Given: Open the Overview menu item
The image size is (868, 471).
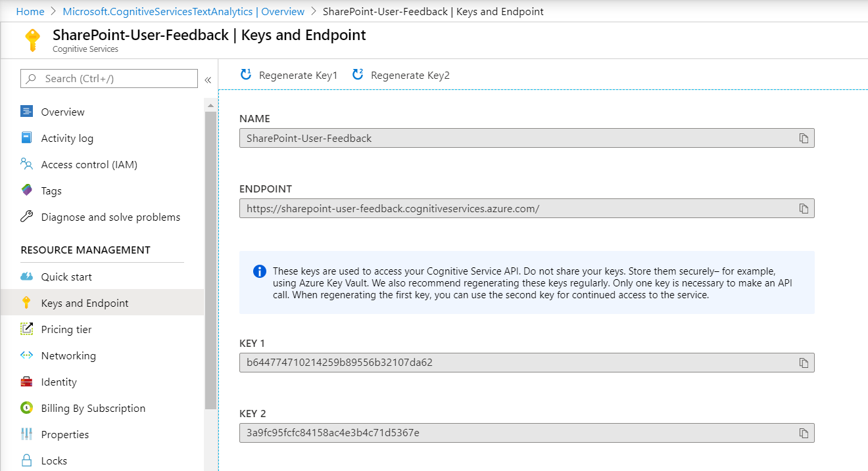Looking at the screenshot, I should click(x=62, y=112).
